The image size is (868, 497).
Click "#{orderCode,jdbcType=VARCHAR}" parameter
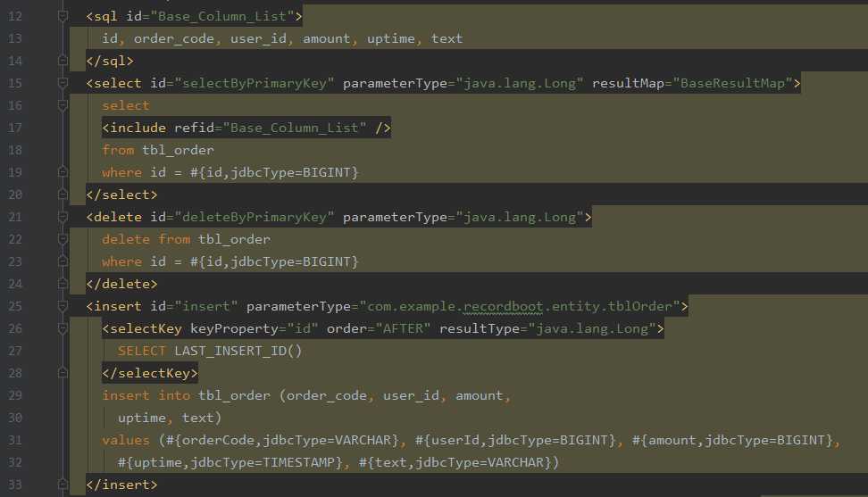tap(282, 440)
